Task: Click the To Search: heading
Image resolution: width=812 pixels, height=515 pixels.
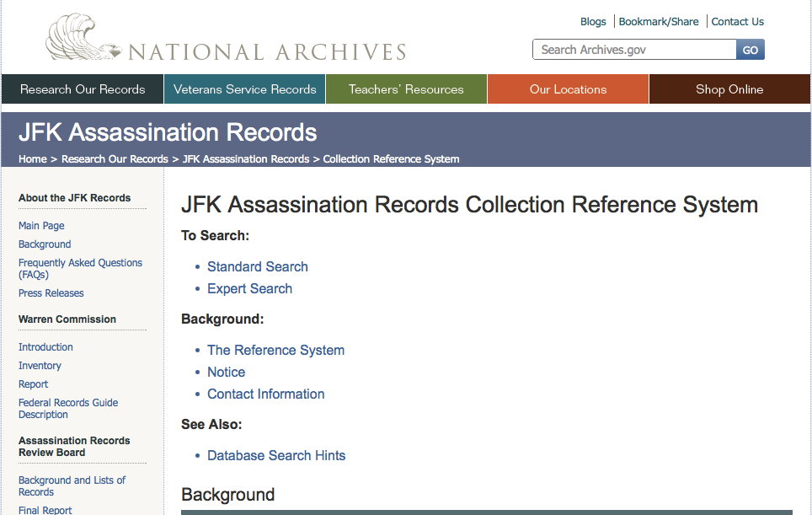Action: [x=215, y=236]
